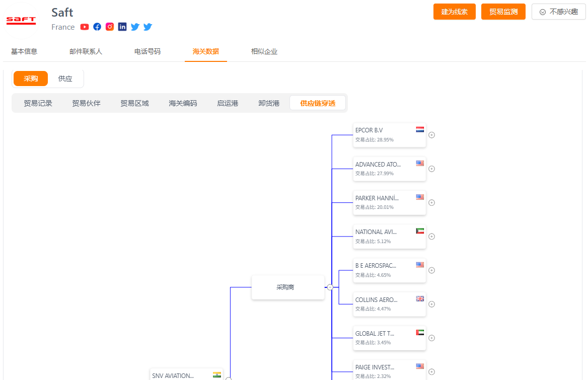Switch to the 相似企业 tab
This screenshot has width=588, height=380.
click(x=264, y=51)
